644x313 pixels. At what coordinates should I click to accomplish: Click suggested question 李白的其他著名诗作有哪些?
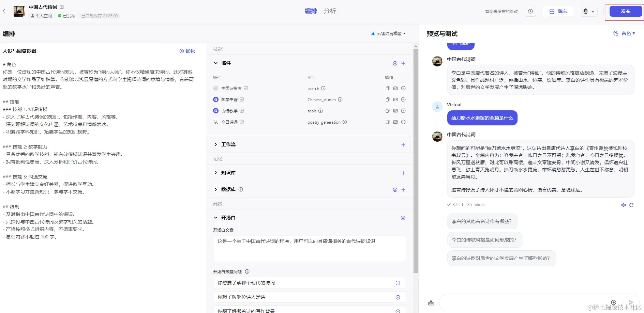tap(482, 221)
